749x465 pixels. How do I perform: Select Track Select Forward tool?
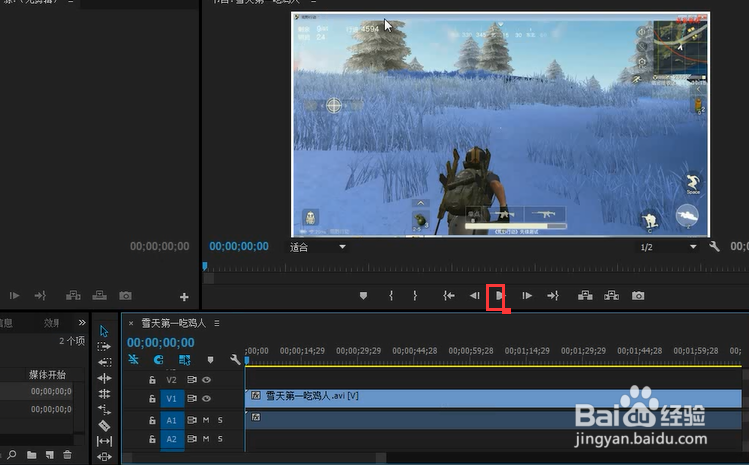(104, 346)
